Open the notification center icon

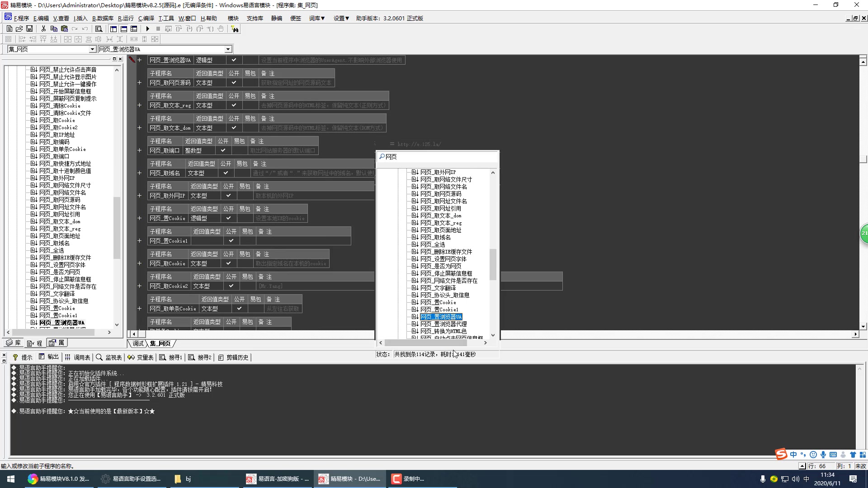(853, 479)
